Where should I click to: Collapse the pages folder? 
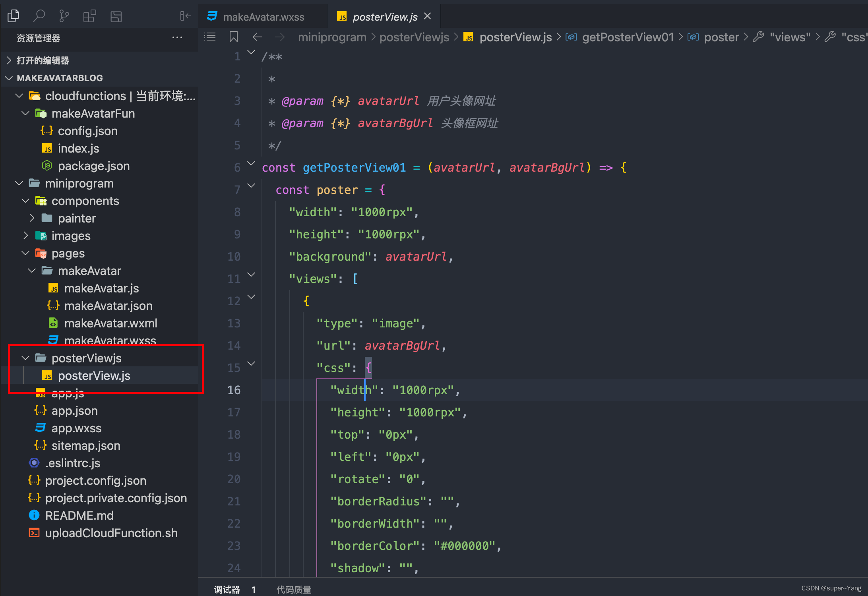[x=25, y=253]
